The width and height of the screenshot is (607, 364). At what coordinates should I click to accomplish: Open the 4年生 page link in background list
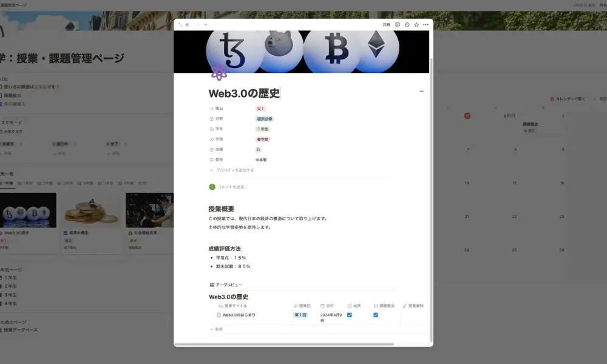coord(9,304)
